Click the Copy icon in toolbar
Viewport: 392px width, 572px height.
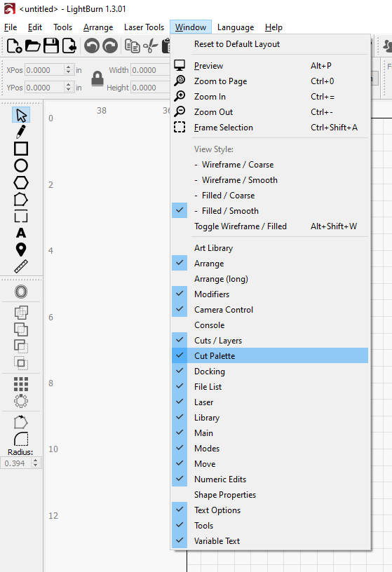[x=132, y=46]
